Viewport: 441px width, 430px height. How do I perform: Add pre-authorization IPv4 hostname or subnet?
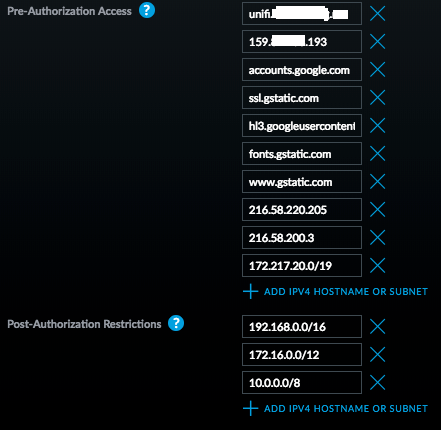[x=335, y=292]
